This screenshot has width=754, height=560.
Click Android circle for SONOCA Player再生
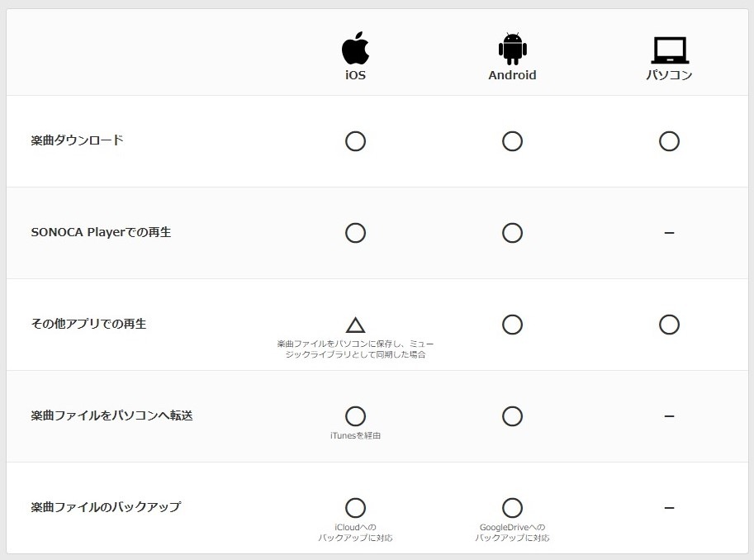[x=512, y=233]
